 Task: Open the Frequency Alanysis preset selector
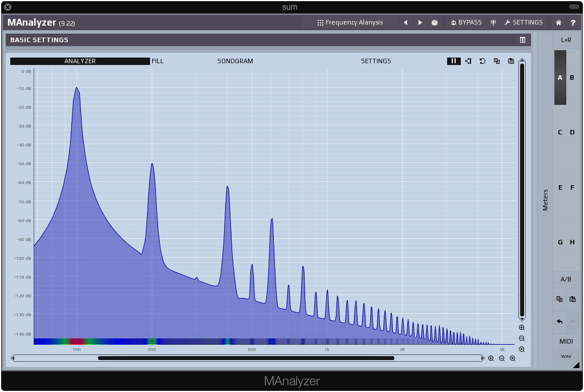click(350, 22)
